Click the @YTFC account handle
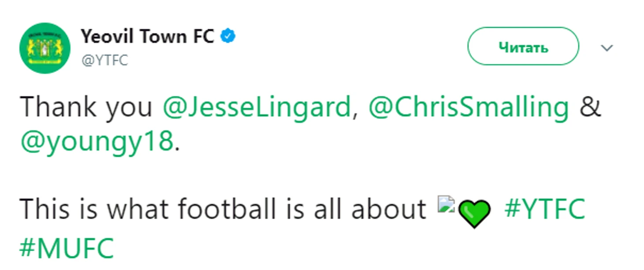The height and width of the screenshot is (270, 644). [104, 60]
